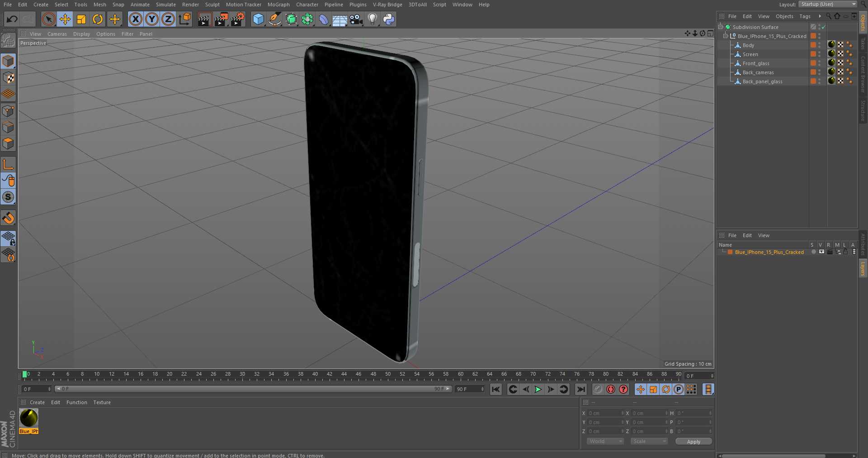The height and width of the screenshot is (458, 868).
Task: Click Body material tag sphere
Action: click(831, 44)
